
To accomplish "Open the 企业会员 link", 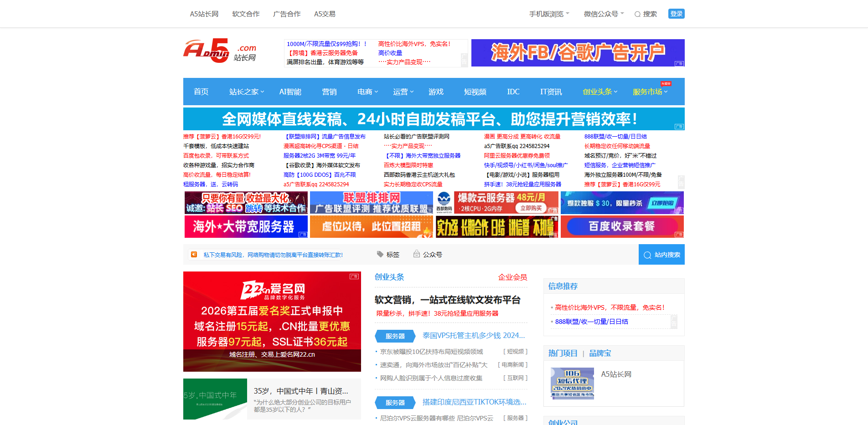I will 512,277.
